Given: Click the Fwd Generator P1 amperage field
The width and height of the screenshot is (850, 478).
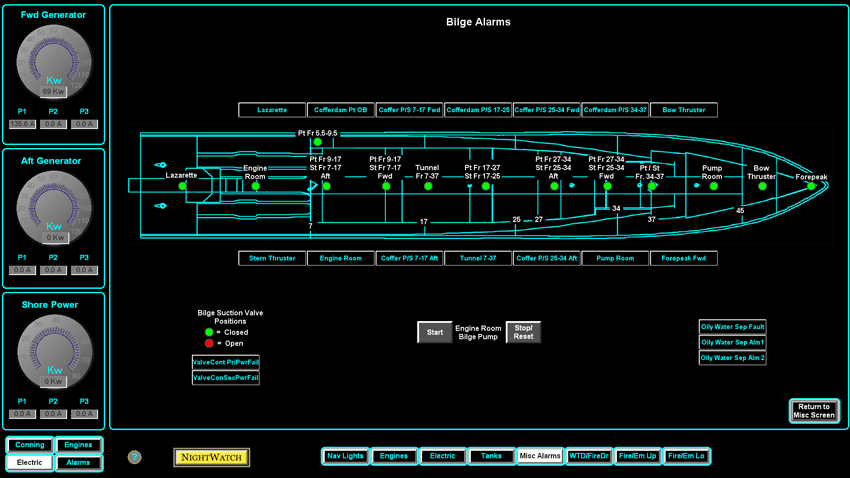Looking at the screenshot, I should (22, 125).
